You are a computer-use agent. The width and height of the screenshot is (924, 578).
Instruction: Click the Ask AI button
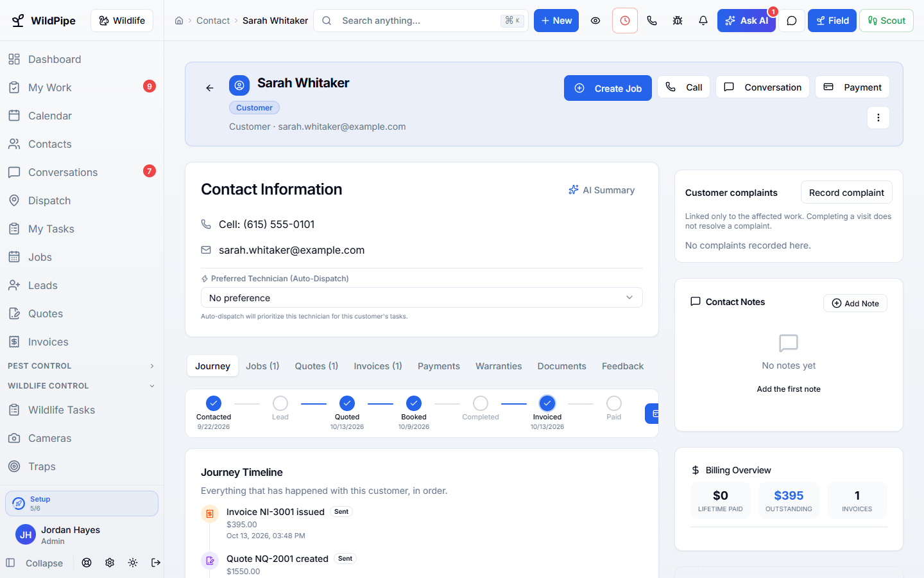tap(746, 21)
